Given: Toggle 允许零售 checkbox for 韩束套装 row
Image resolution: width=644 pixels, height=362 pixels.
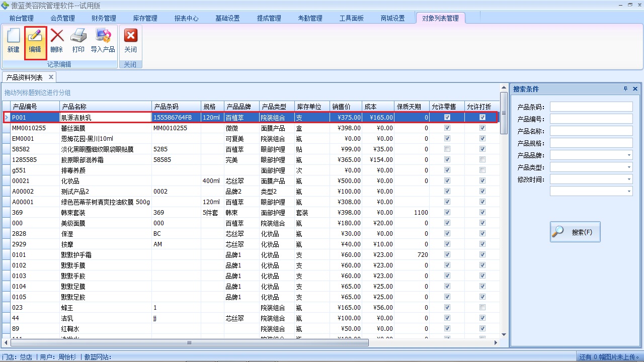Looking at the screenshot, I should click(x=447, y=212).
